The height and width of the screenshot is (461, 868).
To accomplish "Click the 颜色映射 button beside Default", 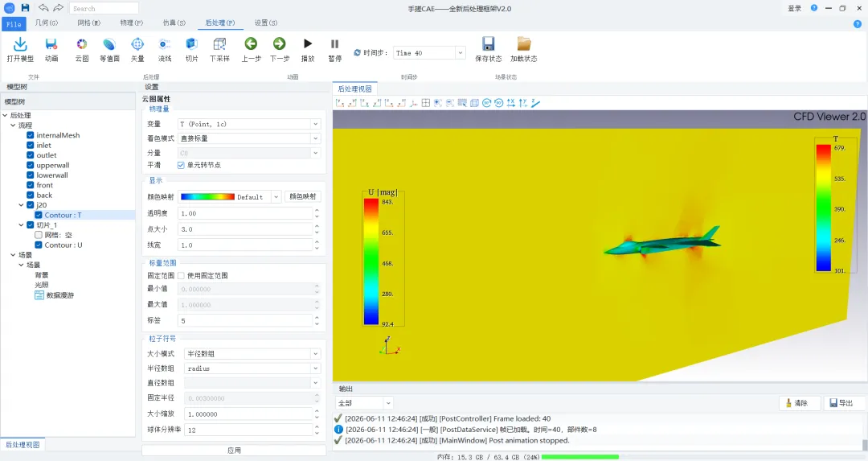I will (x=303, y=196).
